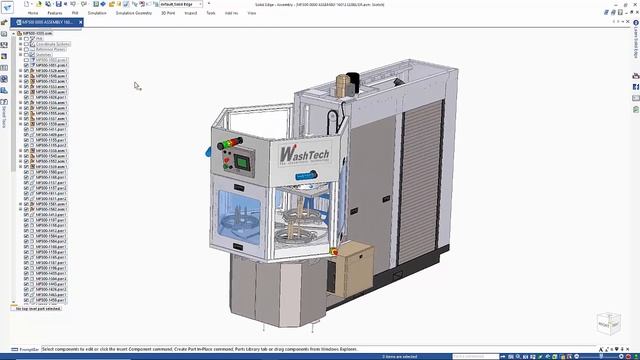Toggle the Sketches checkbox in PathFinder
This screenshot has height=360, width=640.
click(x=26, y=55)
